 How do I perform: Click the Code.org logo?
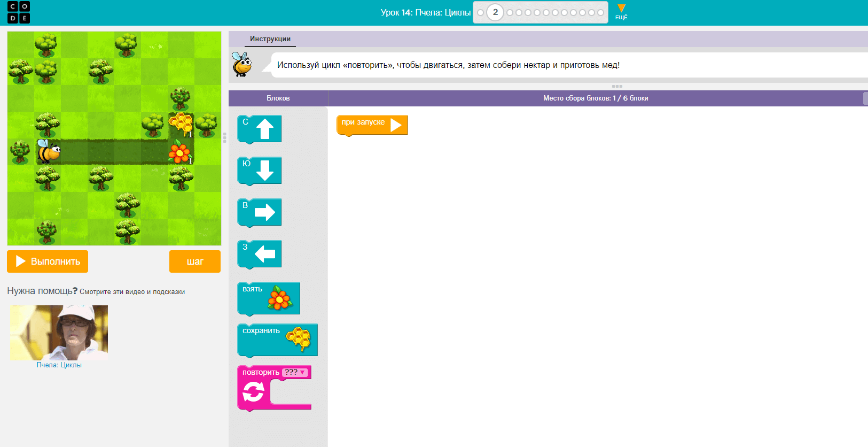click(19, 12)
